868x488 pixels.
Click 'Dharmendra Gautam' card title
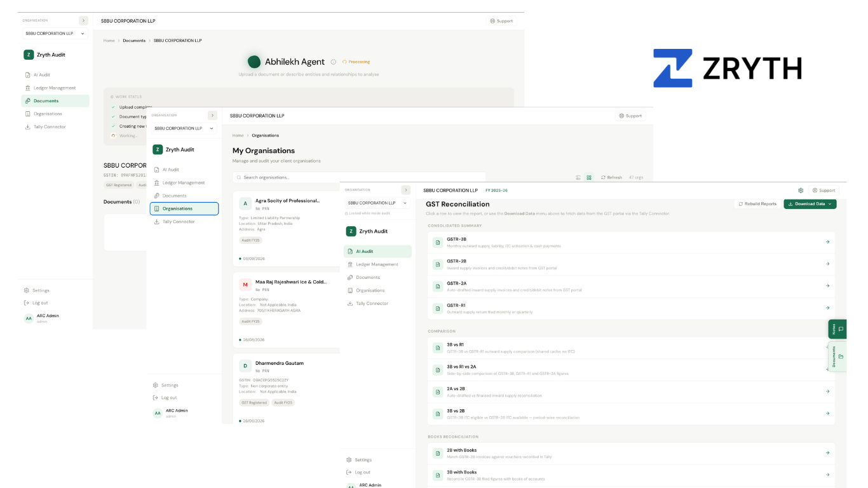point(280,363)
